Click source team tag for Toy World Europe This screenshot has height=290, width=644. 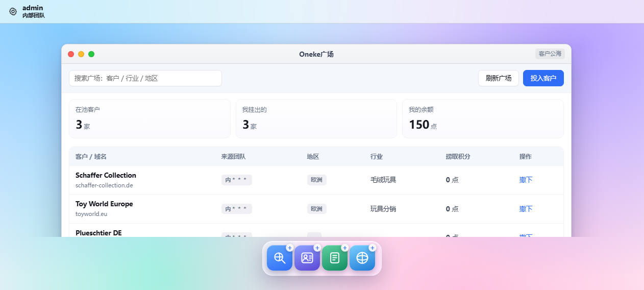tap(237, 209)
